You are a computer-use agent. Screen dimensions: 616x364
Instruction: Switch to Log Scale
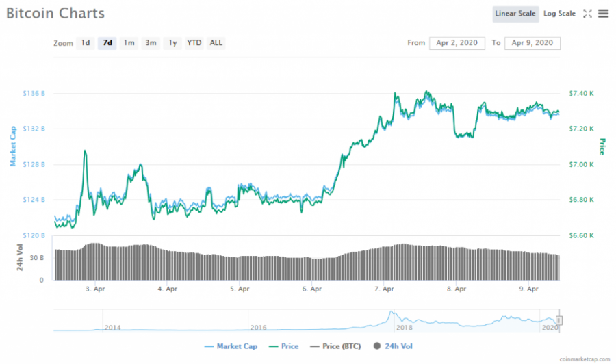(559, 14)
